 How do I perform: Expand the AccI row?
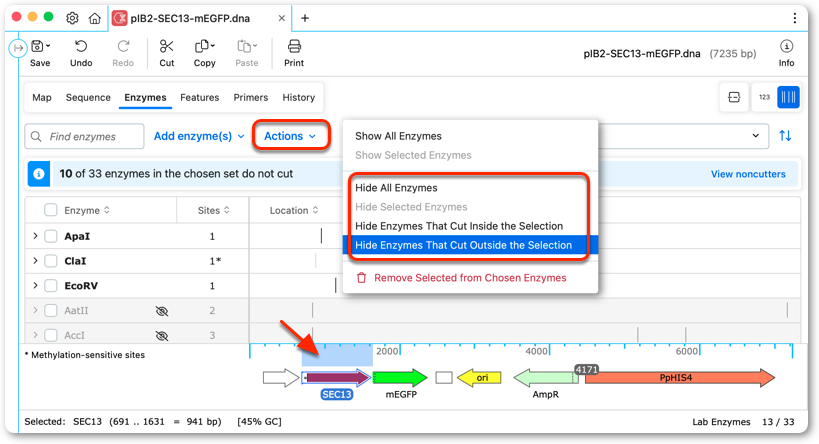pos(35,335)
